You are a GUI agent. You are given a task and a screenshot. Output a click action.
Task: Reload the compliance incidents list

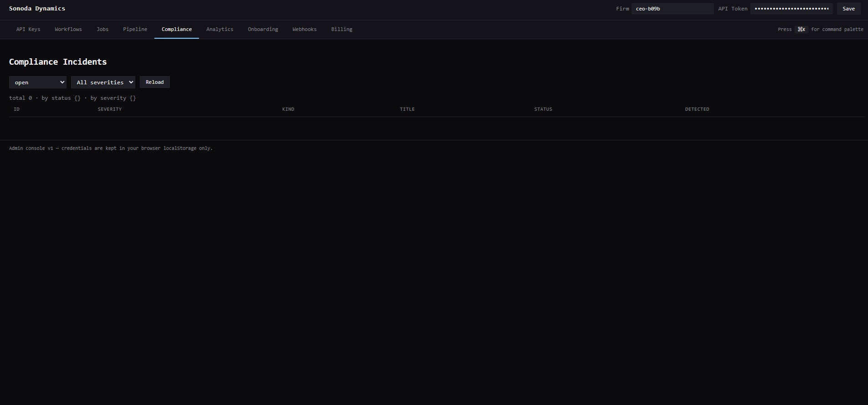[x=155, y=82]
